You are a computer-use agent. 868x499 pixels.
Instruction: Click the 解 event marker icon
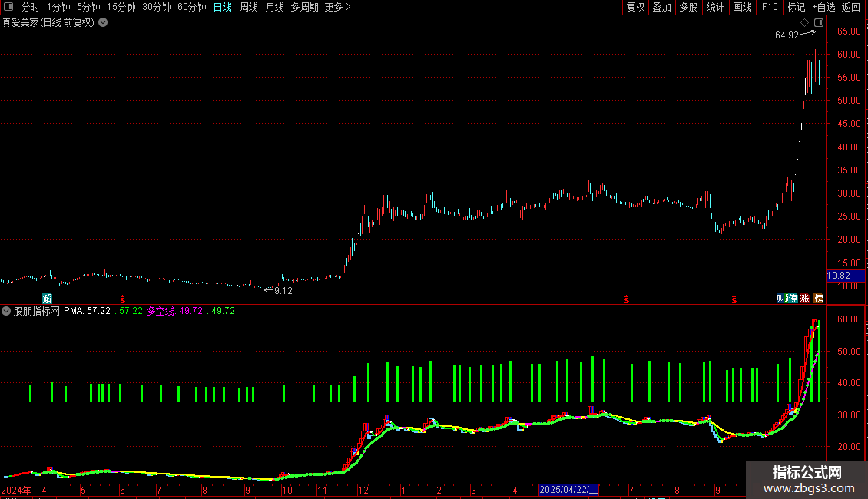coord(48,299)
